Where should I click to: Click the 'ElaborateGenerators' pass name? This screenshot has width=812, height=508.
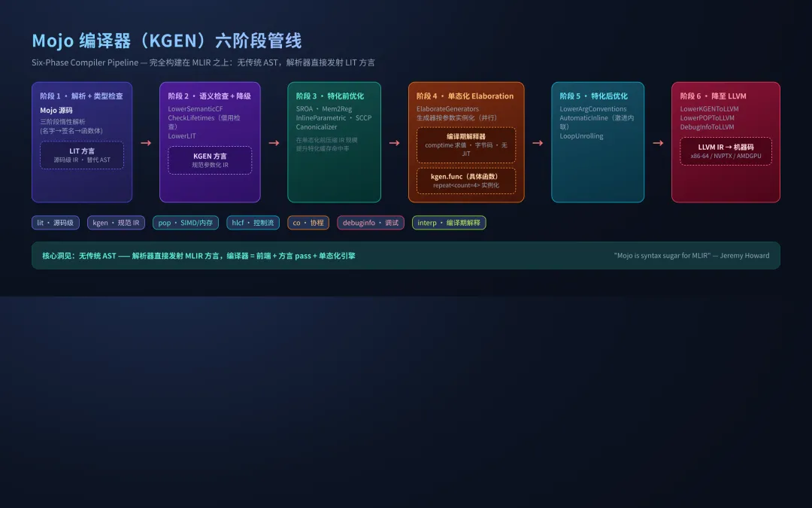[x=447, y=109]
